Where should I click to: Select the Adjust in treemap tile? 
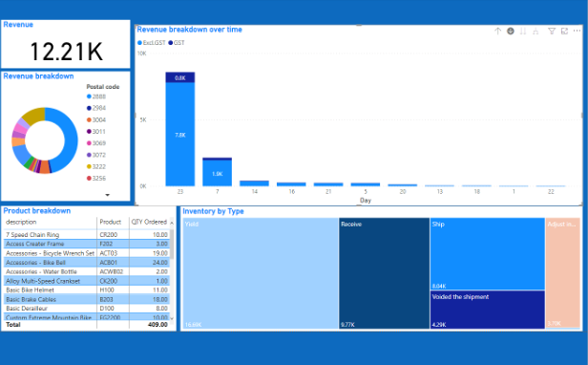563,272
